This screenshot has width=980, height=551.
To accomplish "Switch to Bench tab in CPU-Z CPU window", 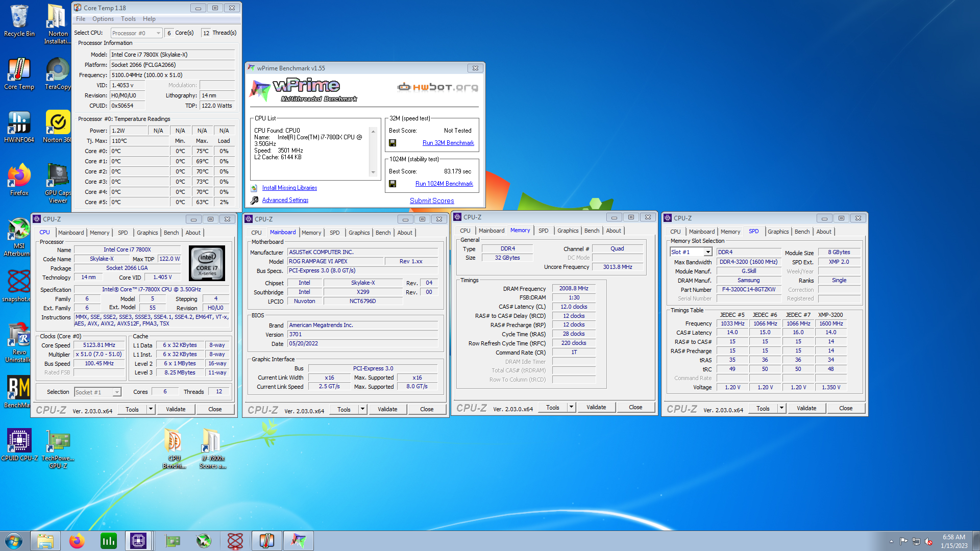I will coord(171,233).
